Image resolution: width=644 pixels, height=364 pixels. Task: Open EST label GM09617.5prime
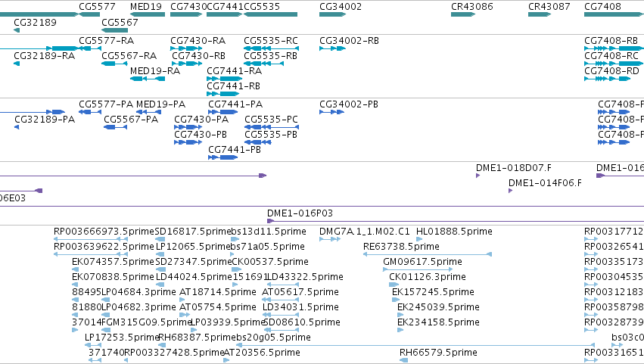point(422,262)
